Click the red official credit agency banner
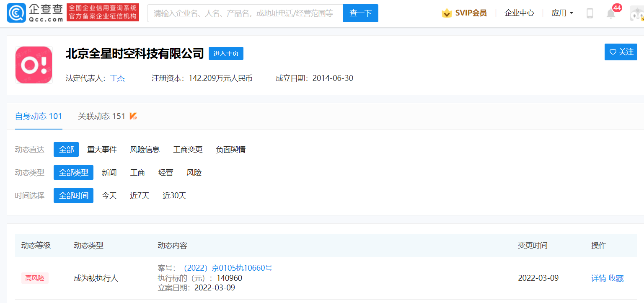 tap(103, 13)
